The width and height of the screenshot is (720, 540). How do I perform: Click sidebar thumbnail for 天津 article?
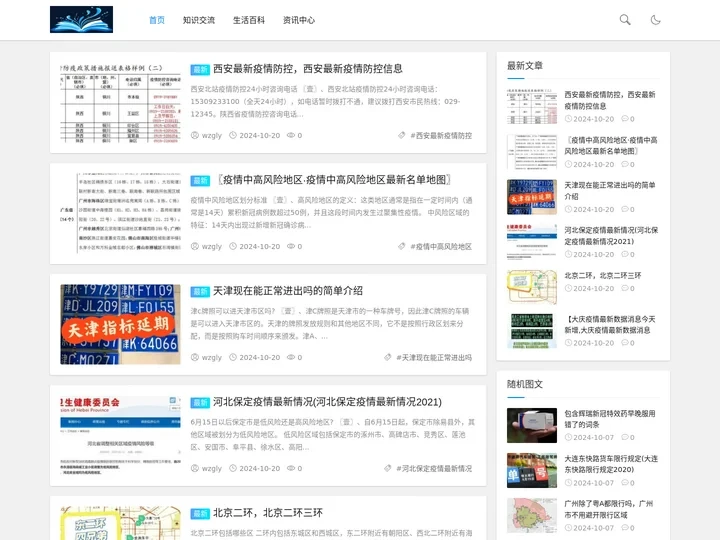click(532, 197)
